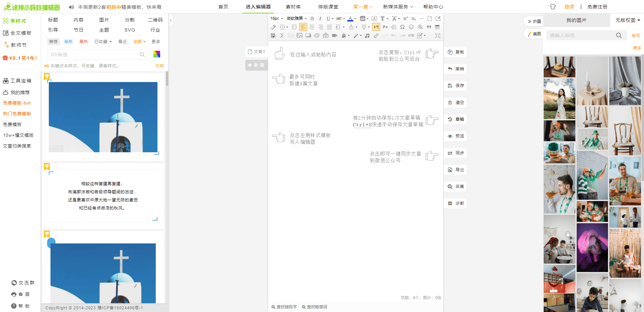Switch to the 素材库 menu item
Image resolution: width=644 pixels, height=312 pixels.
click(x=293, y=6)
